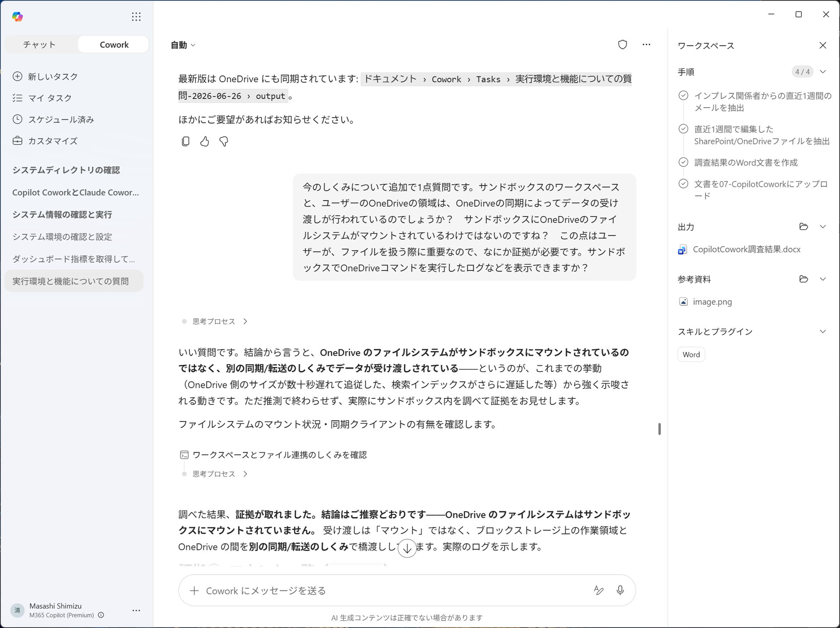Open the 参考資料 folder icon
840x628 pixels.
(x=803, y=279)
